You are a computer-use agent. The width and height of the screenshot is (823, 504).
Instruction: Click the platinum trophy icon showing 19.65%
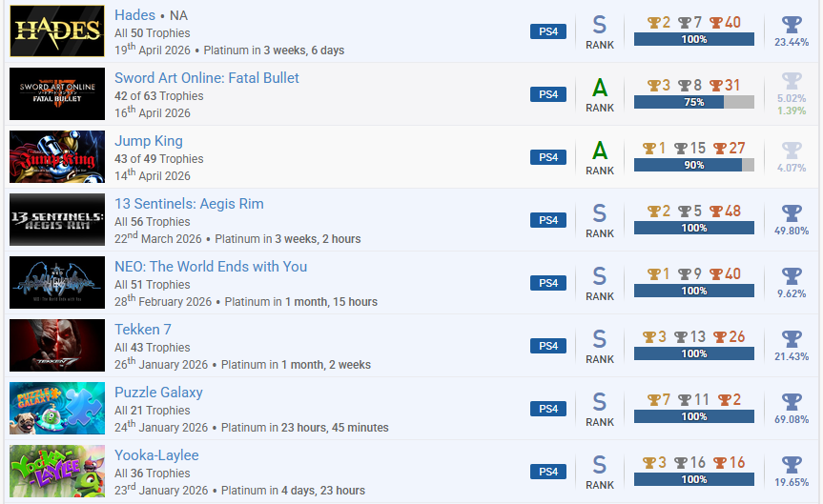point(792,465)
